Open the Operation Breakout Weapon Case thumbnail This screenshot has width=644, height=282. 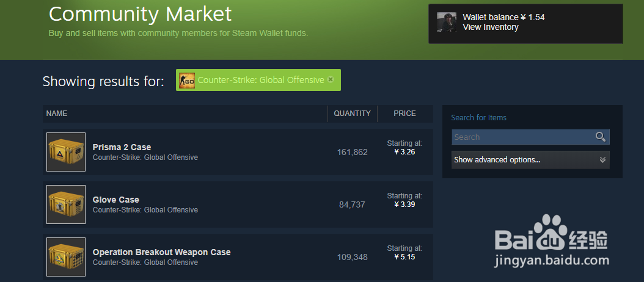coord(66,257)
